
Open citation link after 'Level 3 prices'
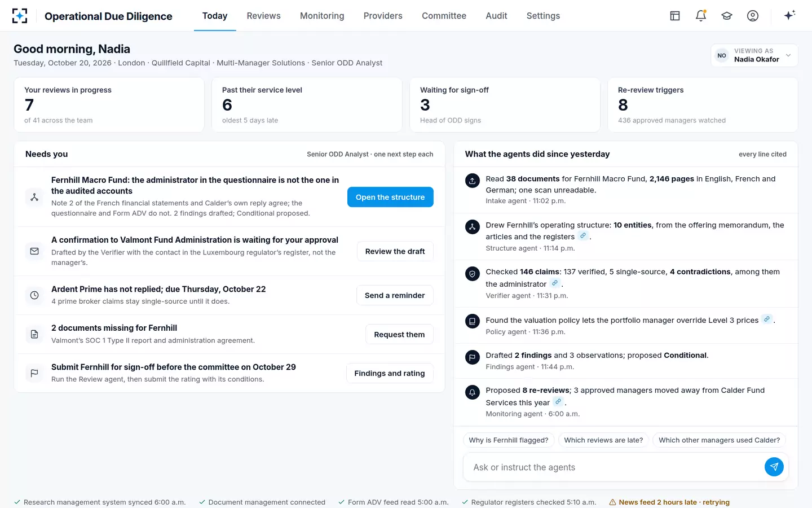pos(767,319)
